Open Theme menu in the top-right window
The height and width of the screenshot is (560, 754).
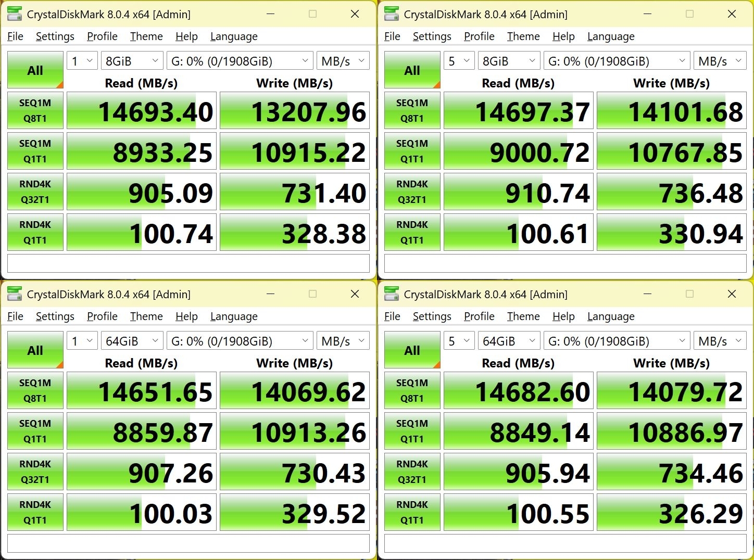pyautogui.click(x=523, y=36)
